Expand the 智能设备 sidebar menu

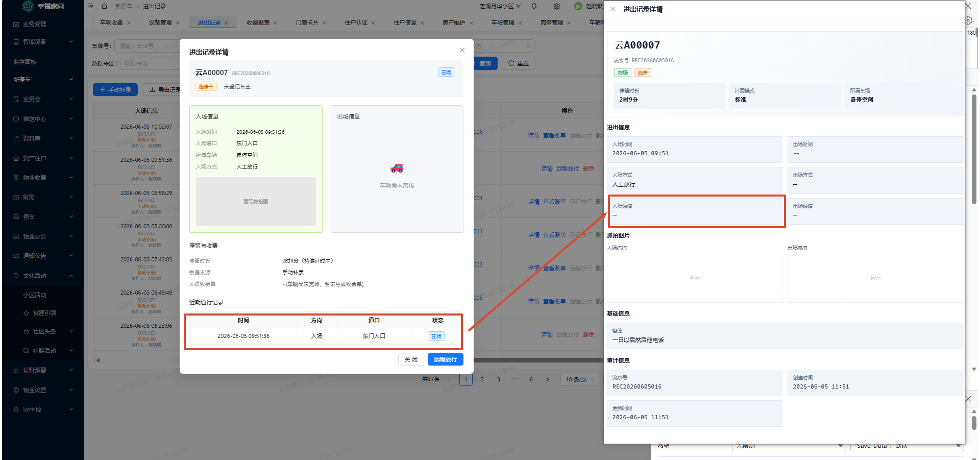click(71, 42)
